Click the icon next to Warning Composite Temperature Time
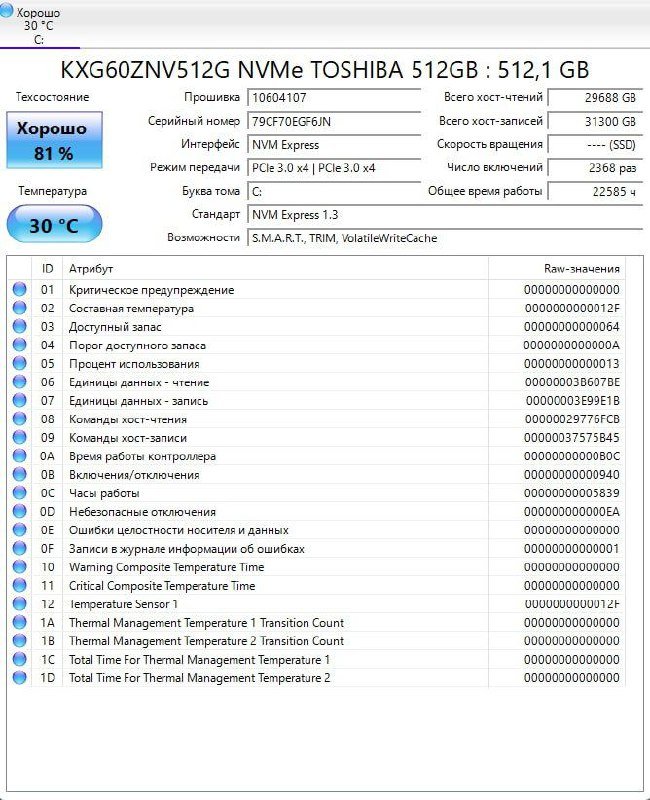This screenshot has width=650, height=800. coord(19,567)
